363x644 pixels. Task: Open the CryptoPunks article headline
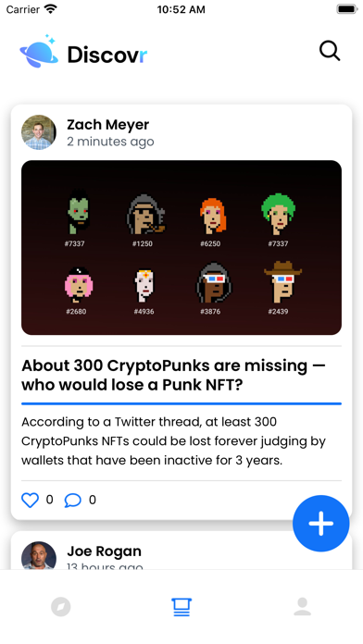click(x=173, y=375)
